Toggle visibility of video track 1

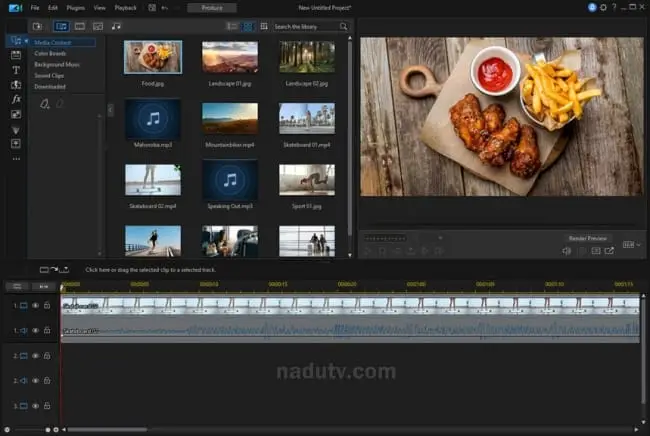[x=36, y=305]
